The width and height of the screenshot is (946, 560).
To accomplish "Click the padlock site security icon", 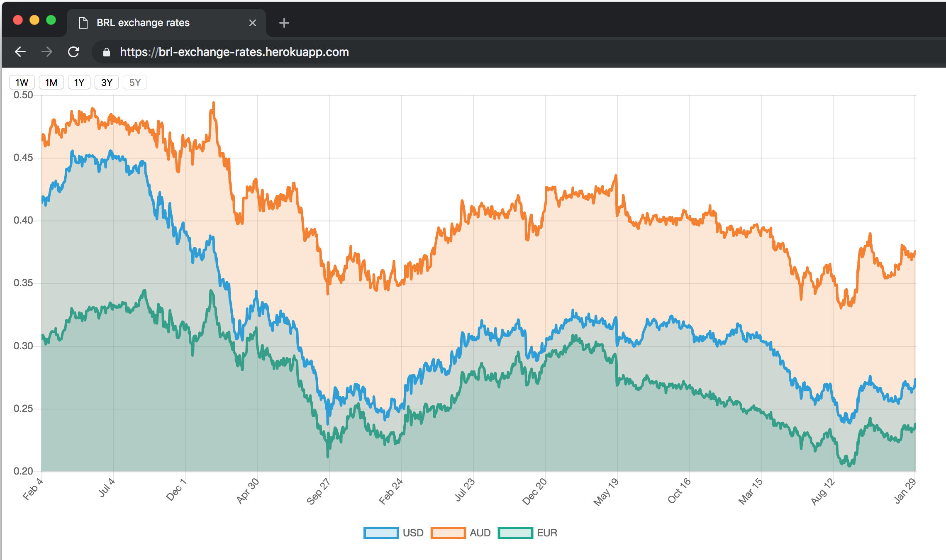I will [107, 52].
